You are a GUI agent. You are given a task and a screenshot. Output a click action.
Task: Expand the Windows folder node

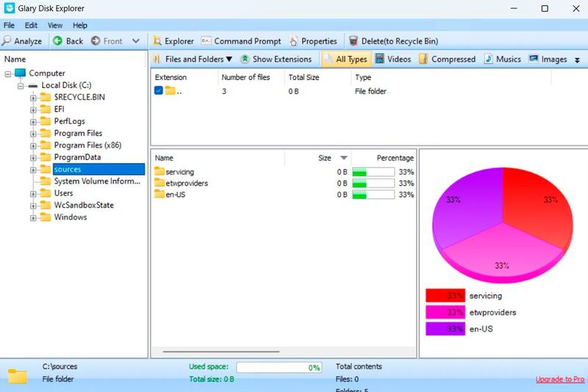[x=33, y=218]
